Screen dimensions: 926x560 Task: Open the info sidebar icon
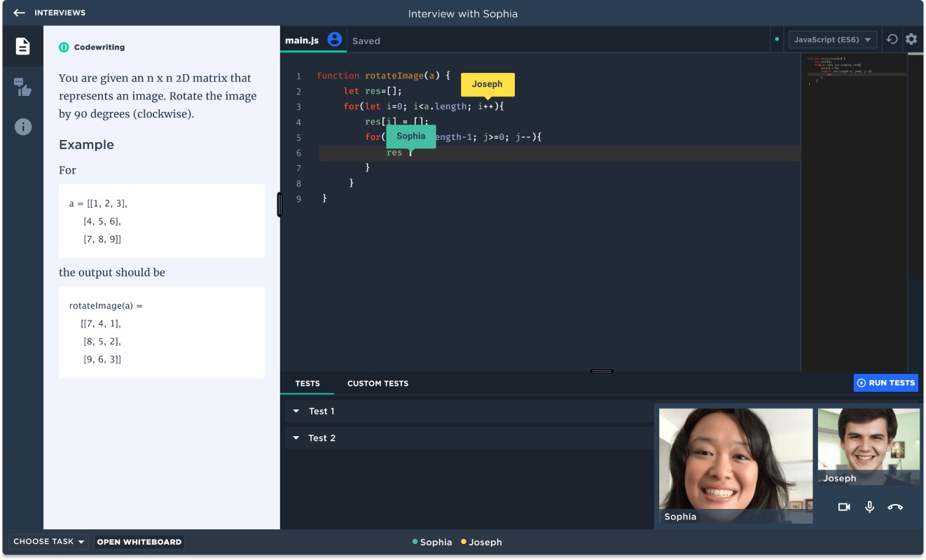(x=23, y=127)
